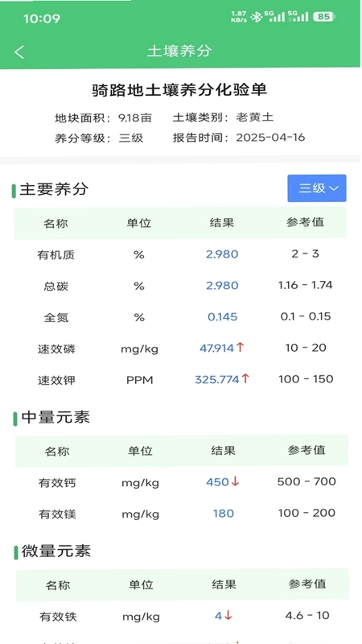Select the 骑路地土壤养分化验单 heading
Image resolution: width=362 pixels, height=644 pixels.
[179, 90]
